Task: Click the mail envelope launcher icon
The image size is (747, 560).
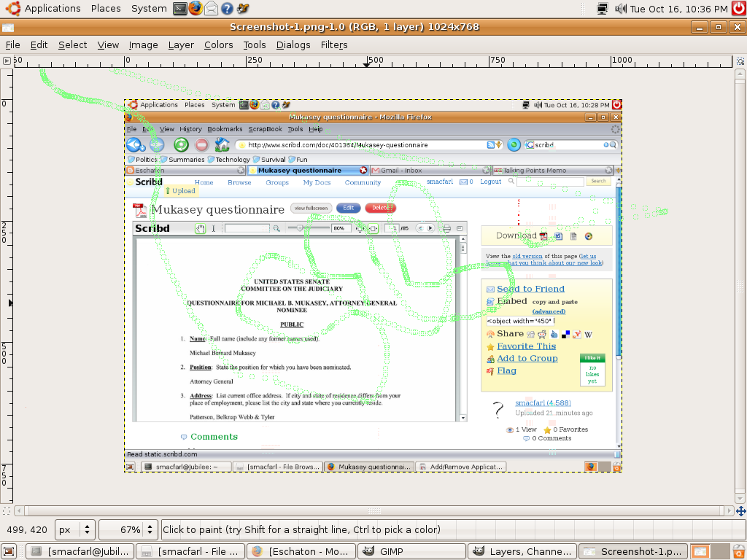Action: 211,9
